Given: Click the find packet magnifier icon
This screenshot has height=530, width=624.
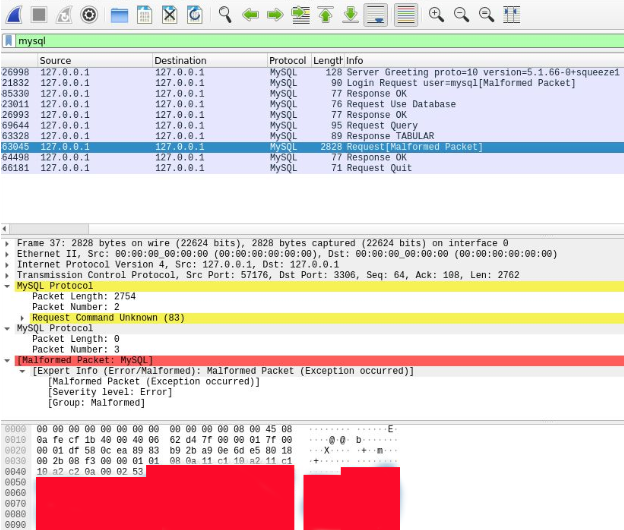Looking at the screenshot, I should (x=225, y=14).
